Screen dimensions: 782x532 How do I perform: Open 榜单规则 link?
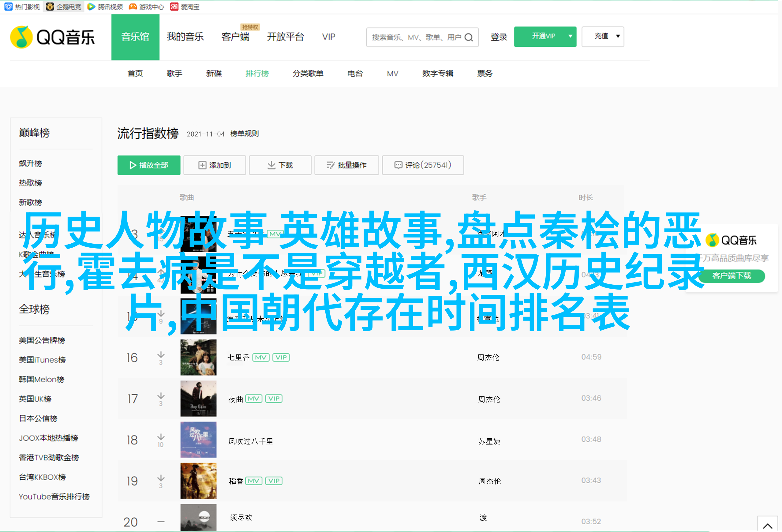pos(244,134)
